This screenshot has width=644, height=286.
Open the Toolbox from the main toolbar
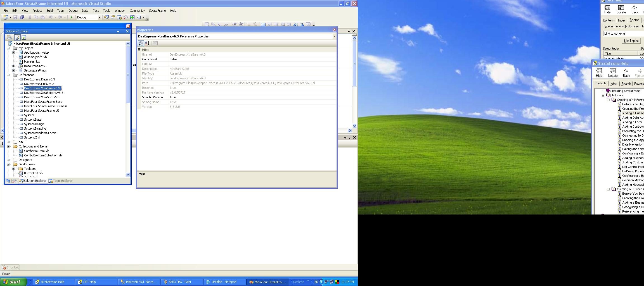[x=126, y=17]
